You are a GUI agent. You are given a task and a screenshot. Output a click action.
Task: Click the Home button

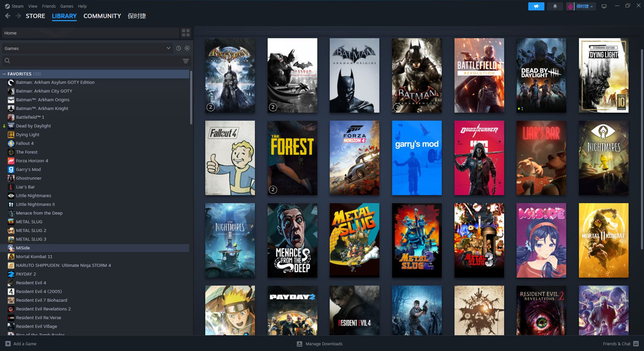(x=90, y=33)
